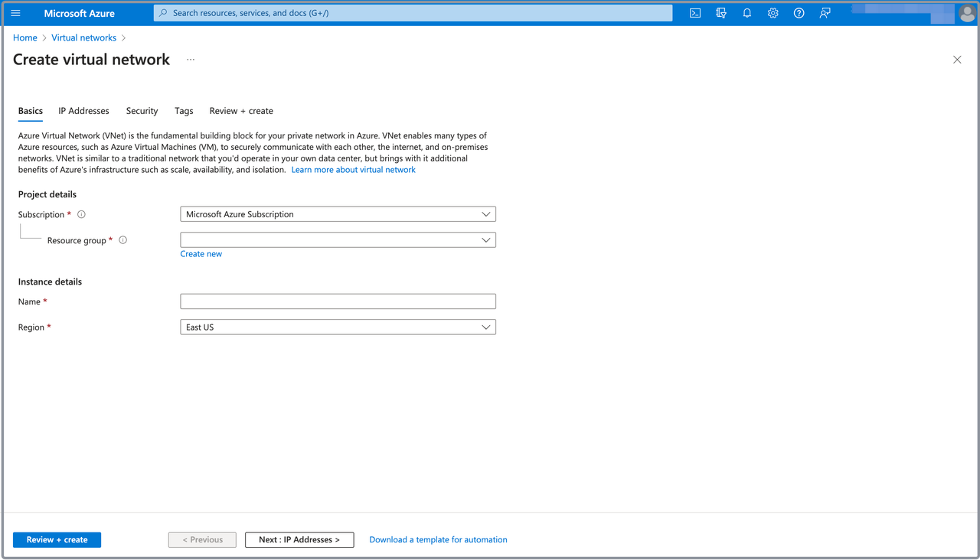Open the Region dropdown showing East US

pyautogui.click(x=338, y=327)
